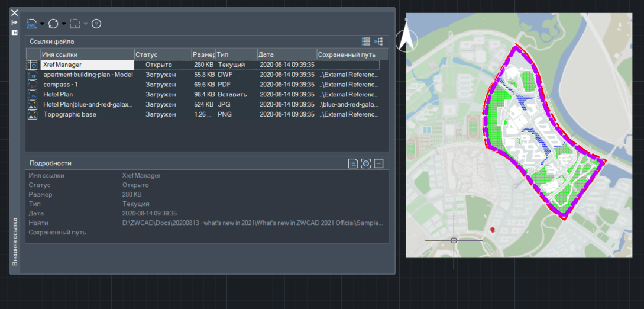Select the compass - 1 PDF reference

click(x=61, y=85)
